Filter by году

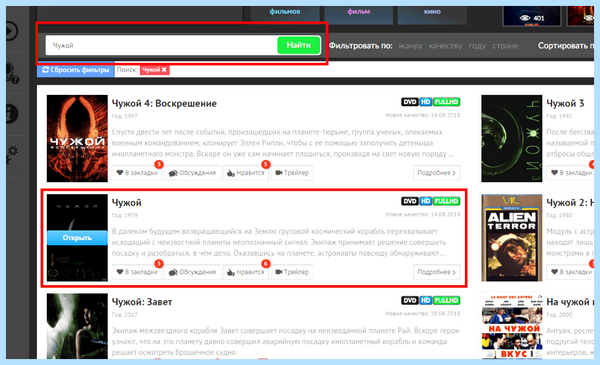(477, 46)
